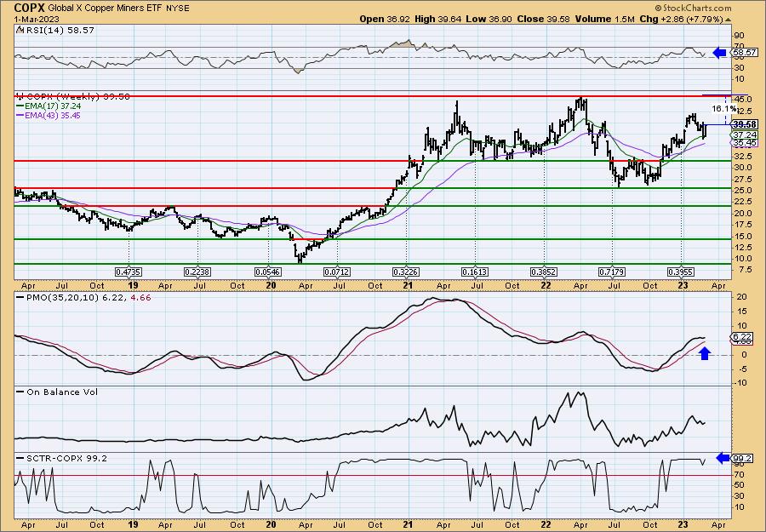Click the 0.4735 cycle value label
This screenshot has height=532, width=766.
(x=129, y=272)
